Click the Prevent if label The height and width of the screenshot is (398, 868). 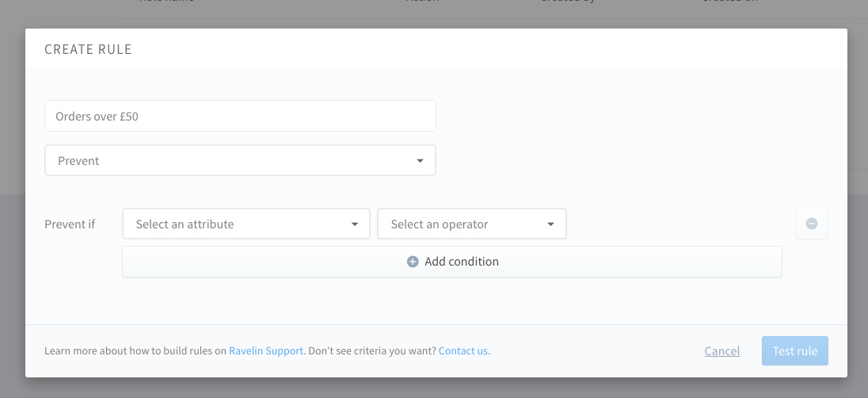tap(70, 224)
